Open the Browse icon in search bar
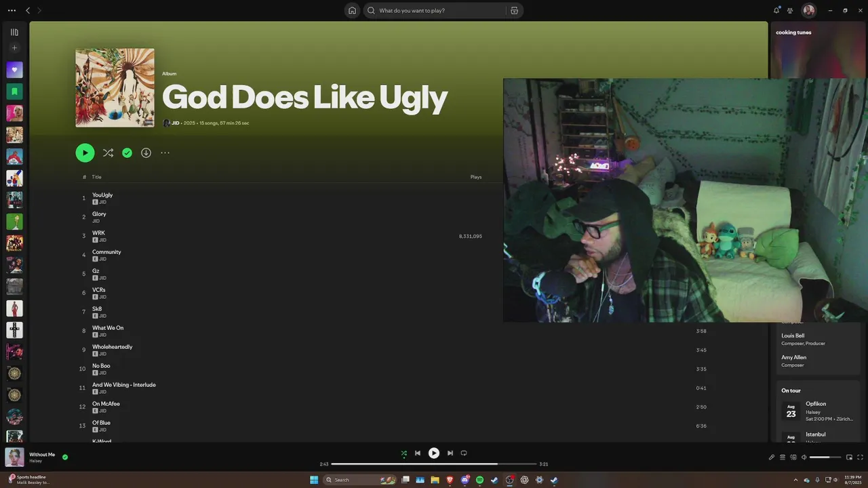Image resolution: width=868 pixels, height=488 pixels. (x=514, y=10)
